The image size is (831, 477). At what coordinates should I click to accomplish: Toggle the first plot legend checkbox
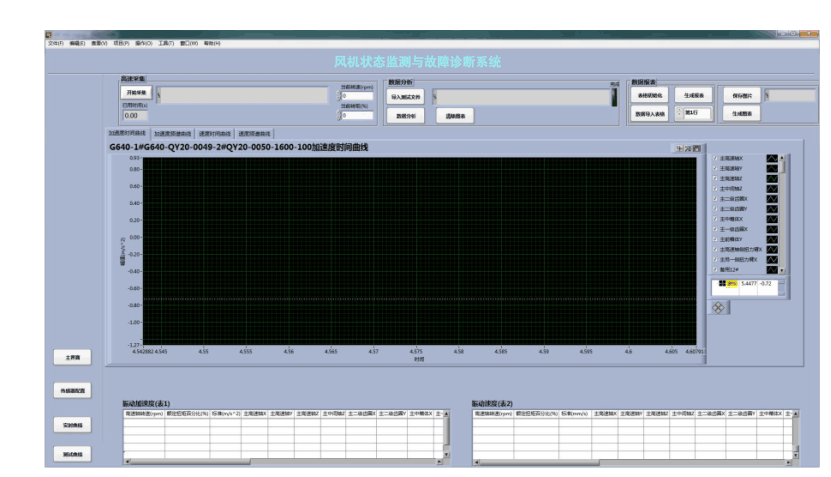tap(714, 158)
